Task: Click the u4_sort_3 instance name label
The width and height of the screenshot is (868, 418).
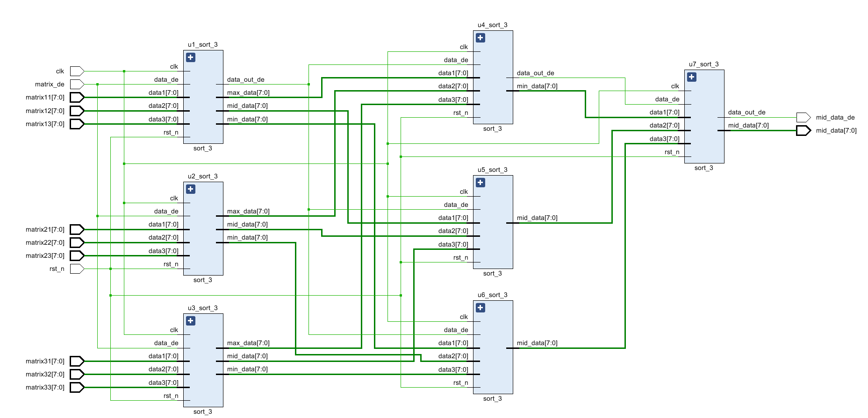Action: (x=493, y=25)
